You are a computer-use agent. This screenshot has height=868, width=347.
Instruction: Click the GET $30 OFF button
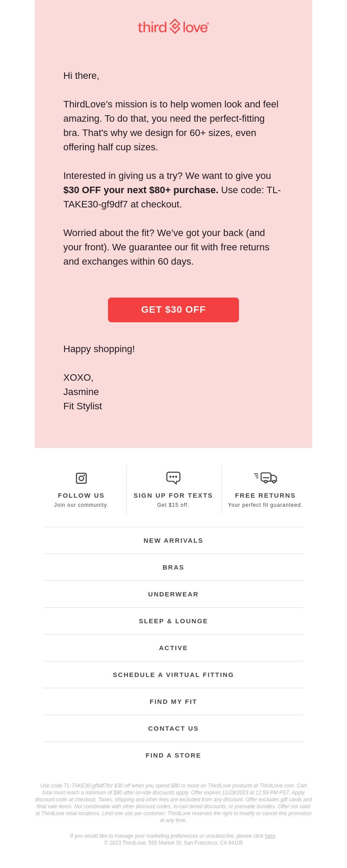(173, 310)
